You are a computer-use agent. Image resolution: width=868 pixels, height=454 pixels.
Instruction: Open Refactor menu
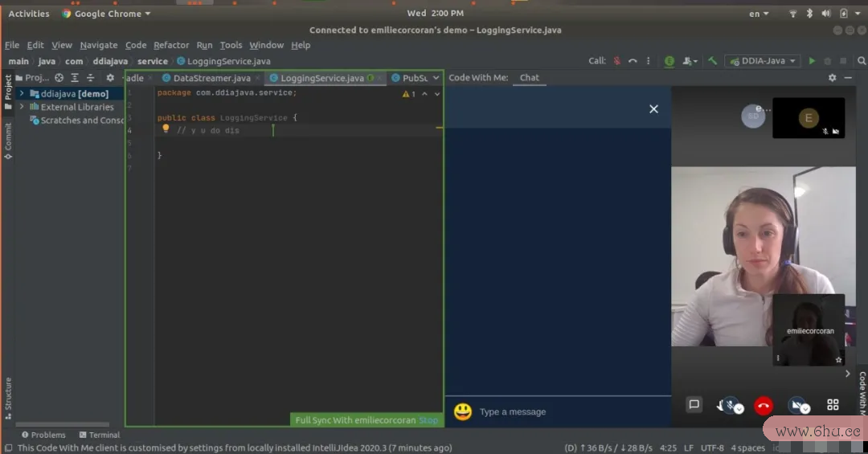coord(171,45)
